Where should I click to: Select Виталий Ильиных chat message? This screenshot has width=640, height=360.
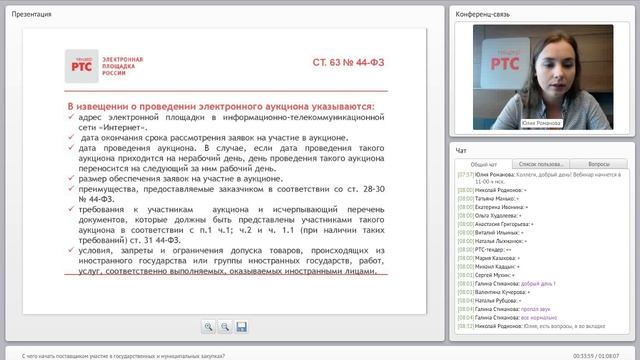(491, 233)
